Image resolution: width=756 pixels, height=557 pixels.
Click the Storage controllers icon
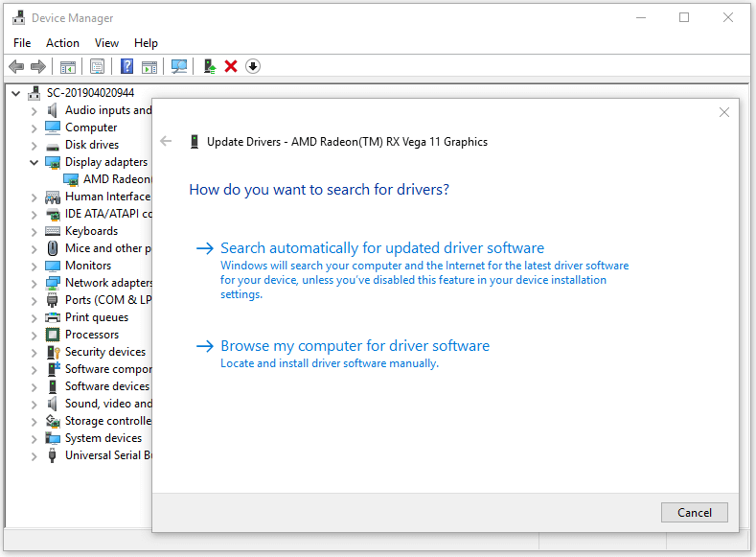tap(53, 421)
